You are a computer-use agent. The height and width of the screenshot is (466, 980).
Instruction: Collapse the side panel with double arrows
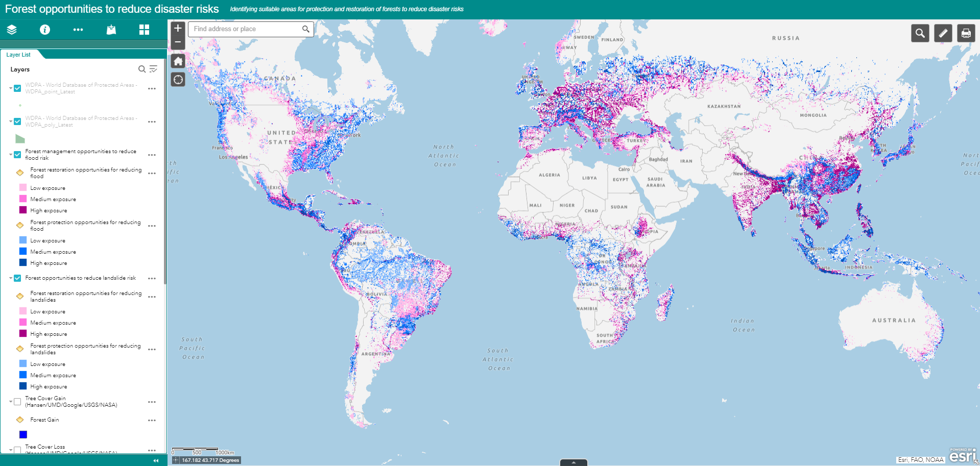pos(156,460)
